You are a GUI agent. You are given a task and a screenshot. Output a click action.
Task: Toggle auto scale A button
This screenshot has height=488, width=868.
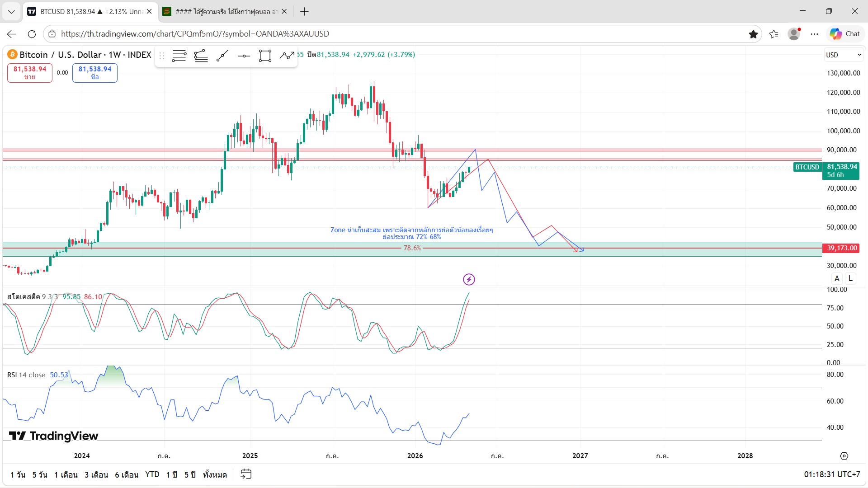837,278
